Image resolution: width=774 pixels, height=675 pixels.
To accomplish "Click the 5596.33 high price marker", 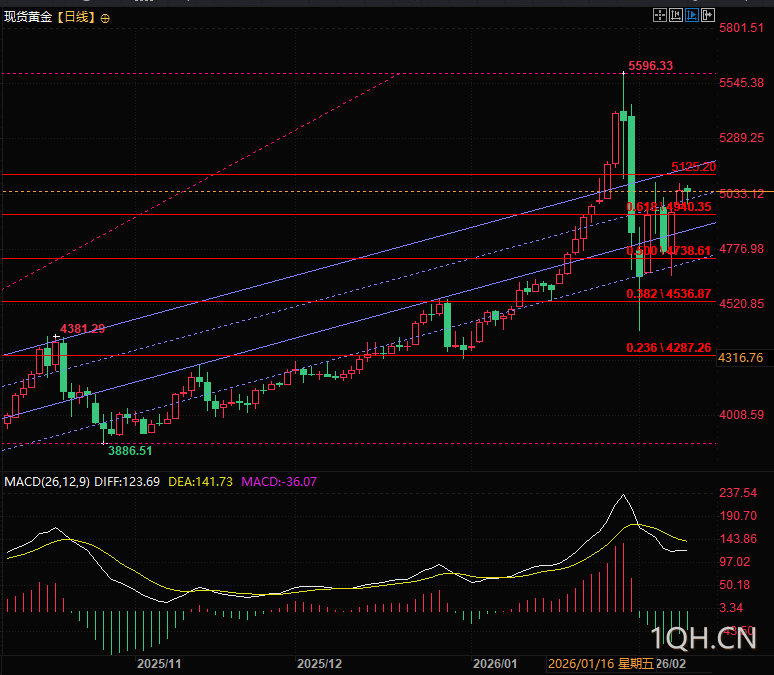I will 650,66.
